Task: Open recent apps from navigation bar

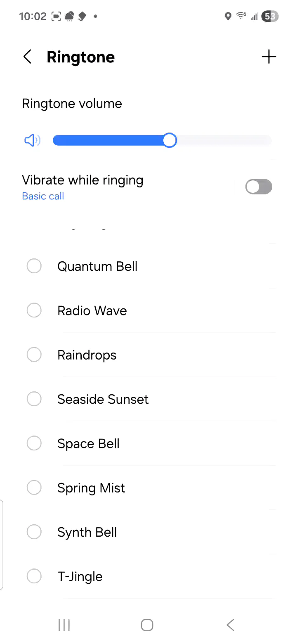Action: point(64,625)
